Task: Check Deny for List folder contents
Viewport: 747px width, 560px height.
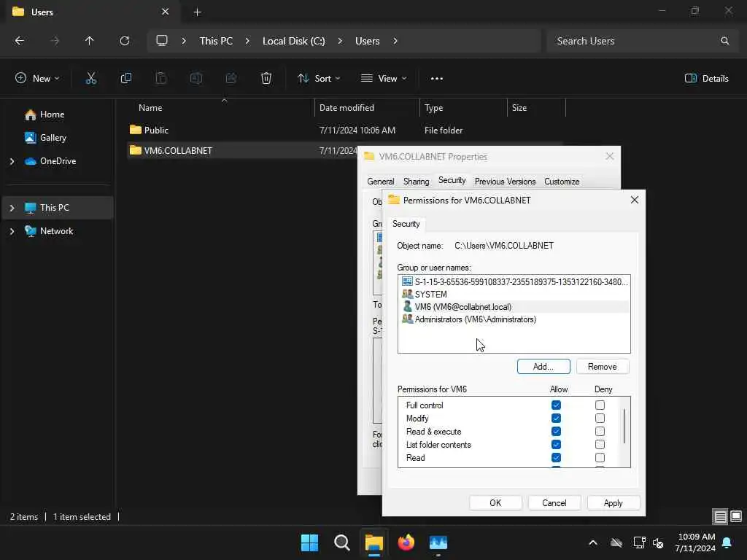Action: [600, 444]
